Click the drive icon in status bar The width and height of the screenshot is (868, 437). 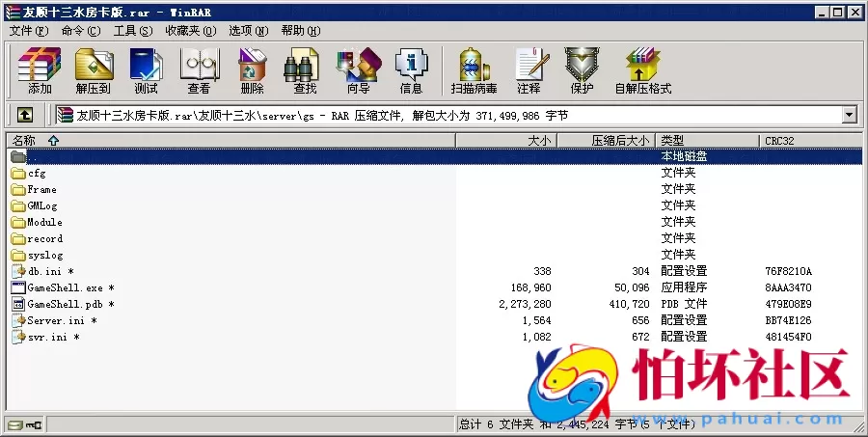pyautogui.click(x=14, y=423)
